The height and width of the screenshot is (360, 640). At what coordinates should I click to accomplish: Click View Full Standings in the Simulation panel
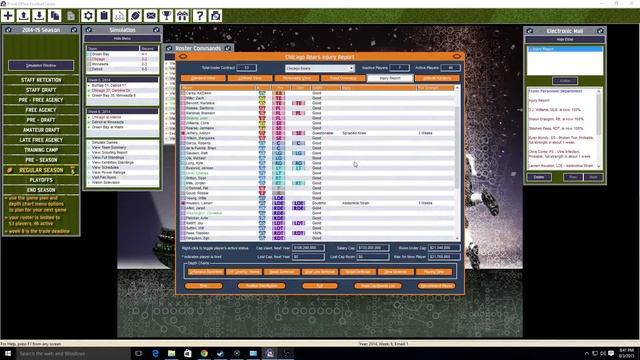[x=108, y=158]
